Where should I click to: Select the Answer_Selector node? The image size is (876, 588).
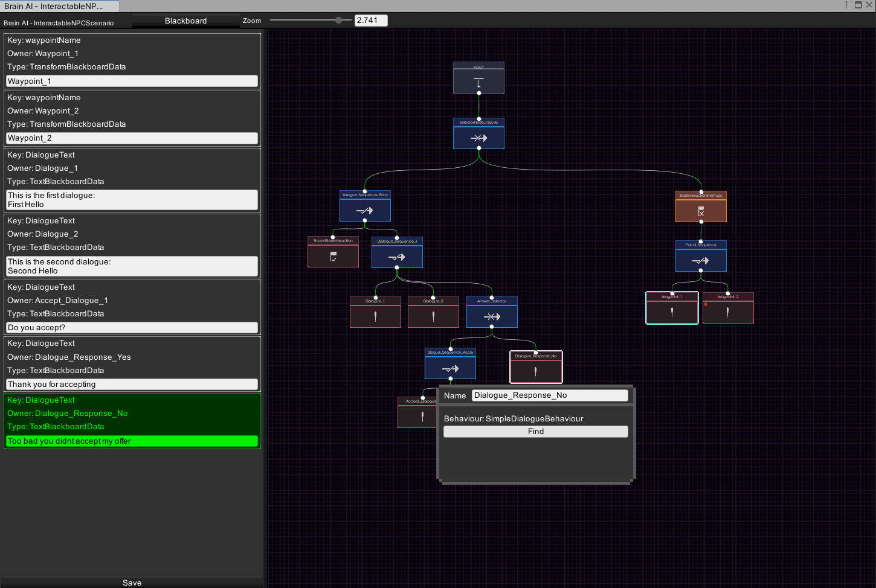click(492, 312)
